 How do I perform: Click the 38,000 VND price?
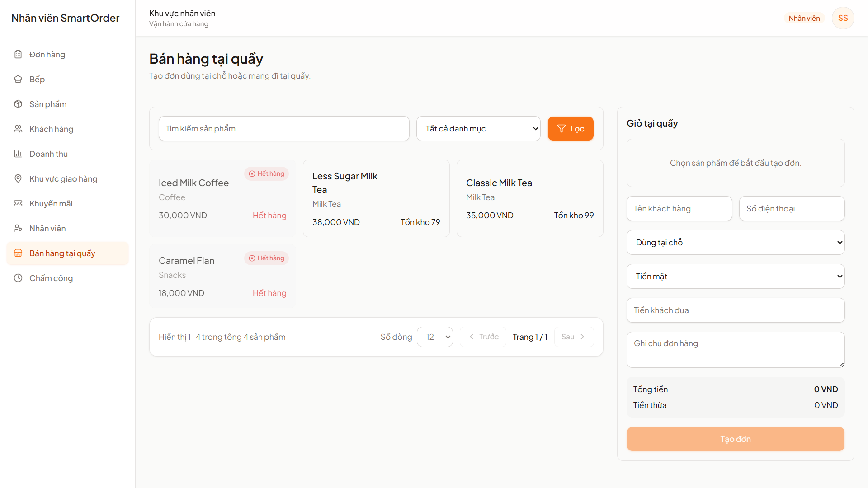tap(336, 222)
